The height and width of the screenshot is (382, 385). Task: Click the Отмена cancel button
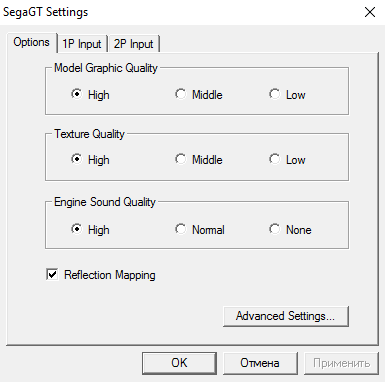(x=260, y=363)
